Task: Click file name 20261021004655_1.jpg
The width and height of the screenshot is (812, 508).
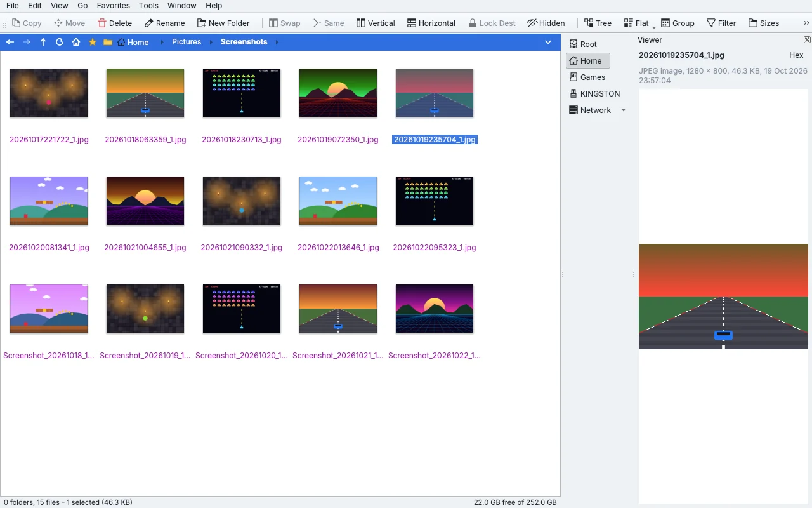Action: pyautogui.click(x=145, y=248)
